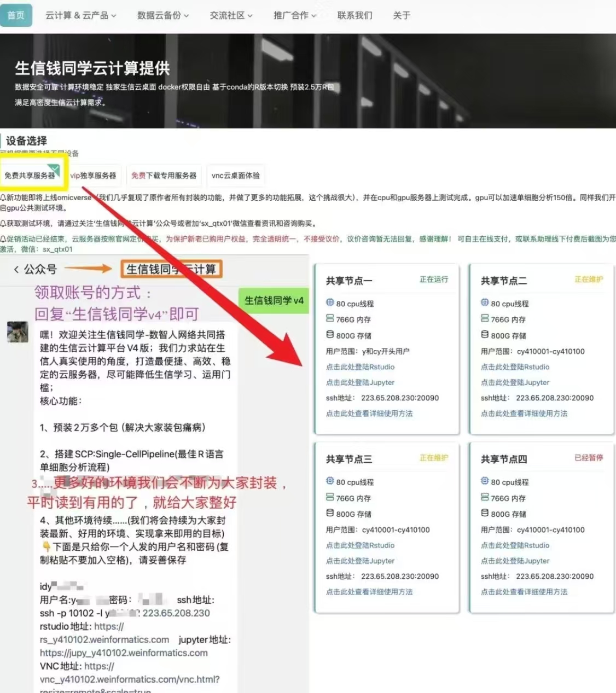Click the 正在维护 status of 共享节点三
This screenshot has width=616, height=693.
click(x=434, y=458)
